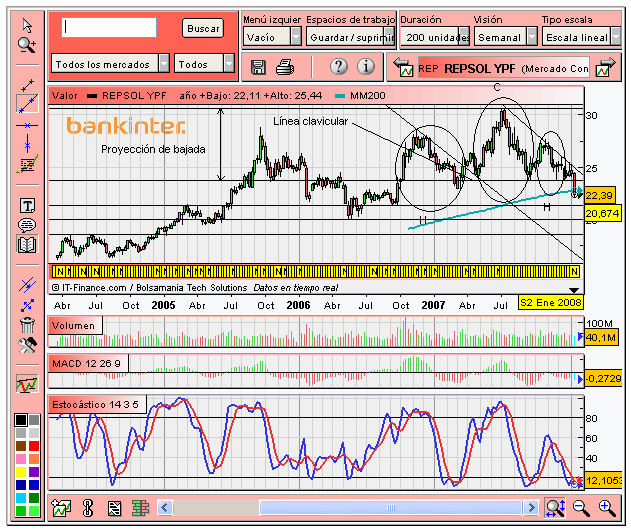Open the 'Vacío' left menu dropdown
The image size is (631, 531).
click(x=272, y=37)
